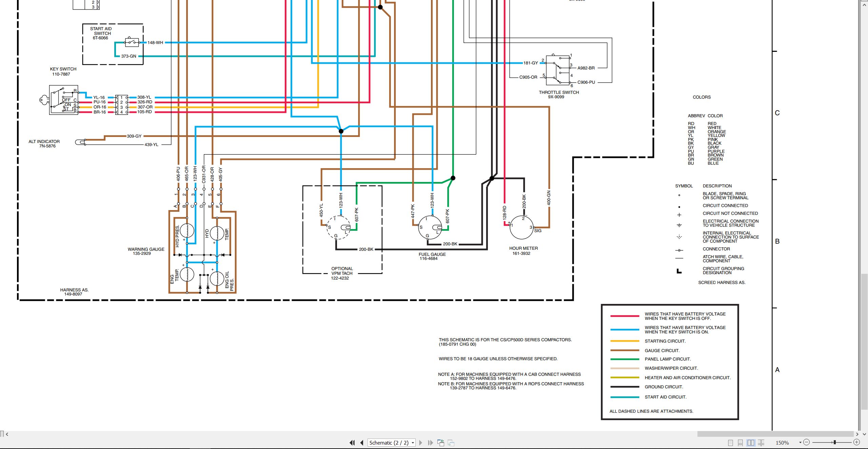Click the 309-GY wire label
Image resolution: width=868 pixels, height=449 pixels.
134,136
